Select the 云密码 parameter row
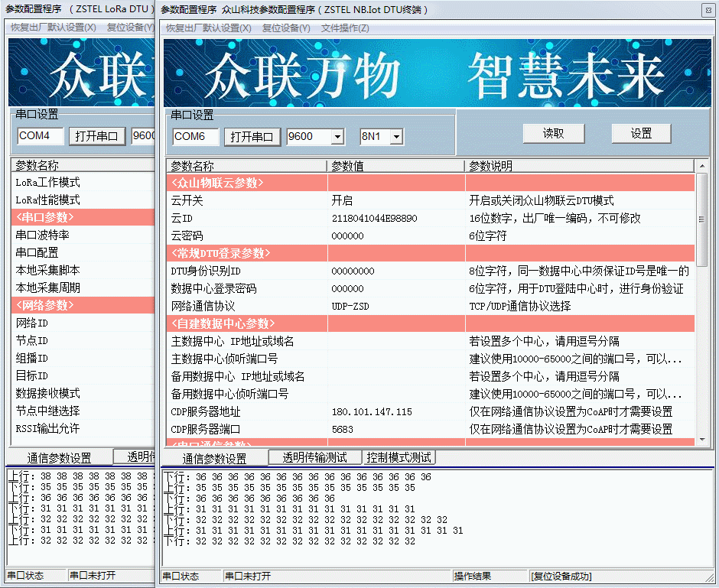Viewport: 719px width, 588px height. pos(431,236)
